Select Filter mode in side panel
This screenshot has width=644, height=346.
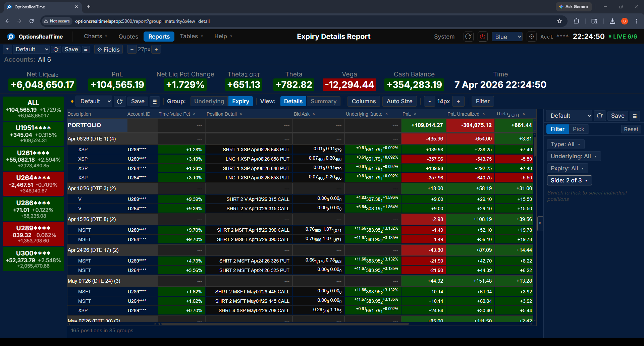pos(557,129)
